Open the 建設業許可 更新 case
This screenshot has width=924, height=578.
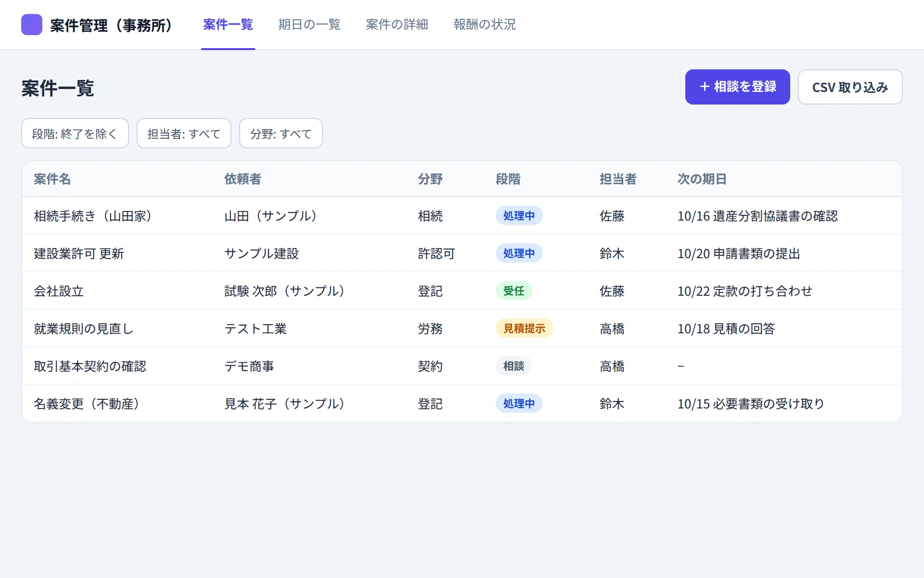click(x=79, y=253)
